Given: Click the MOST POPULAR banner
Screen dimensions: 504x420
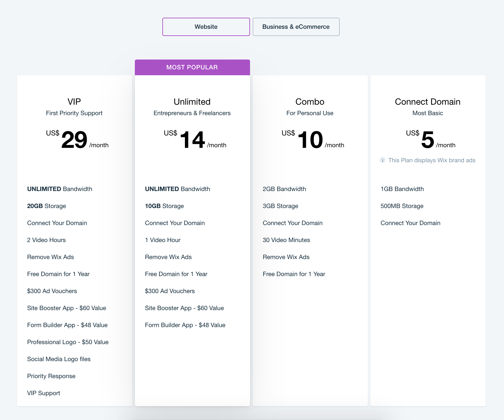Looking at the screenshot, I should (x=192, y=67).
